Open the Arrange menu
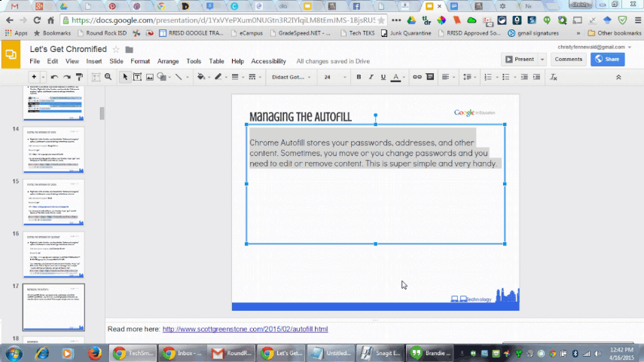 (x=168, y=61)
